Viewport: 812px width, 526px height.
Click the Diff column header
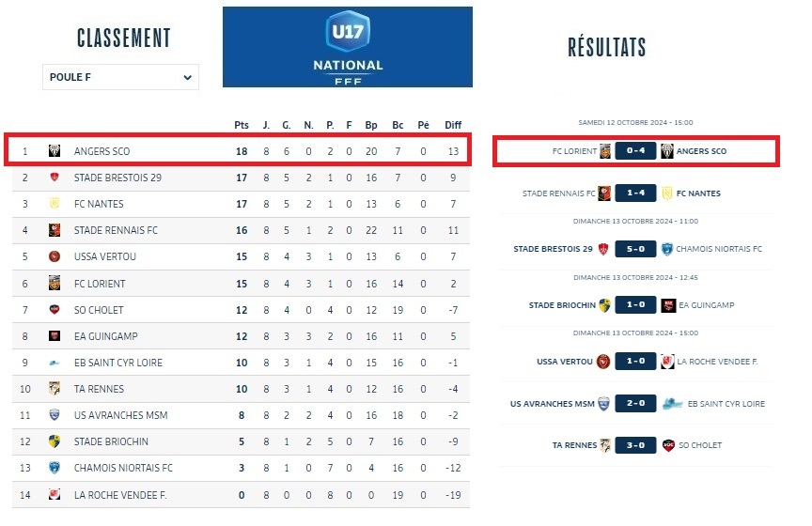[x=453, y=125]
